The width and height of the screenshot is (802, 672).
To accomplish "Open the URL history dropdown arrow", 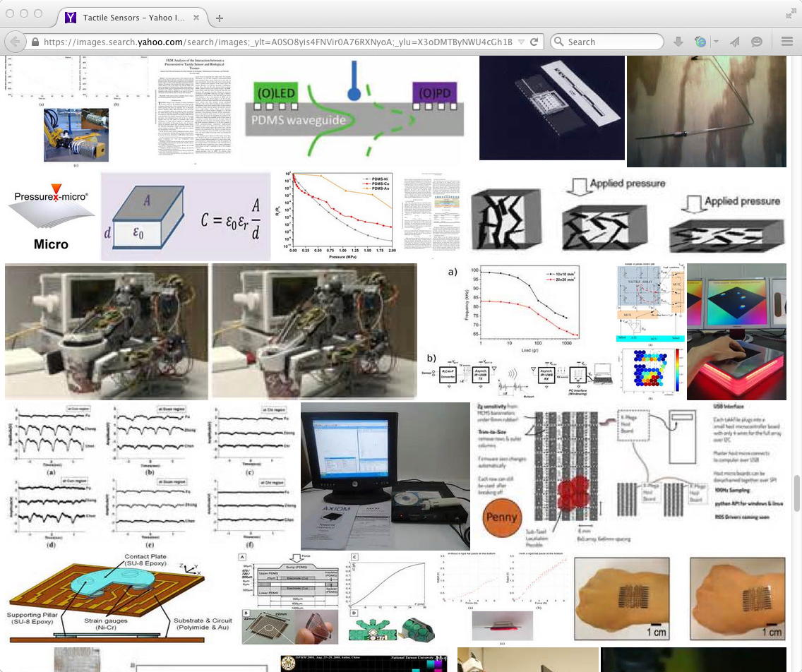I will click(521, 42).
